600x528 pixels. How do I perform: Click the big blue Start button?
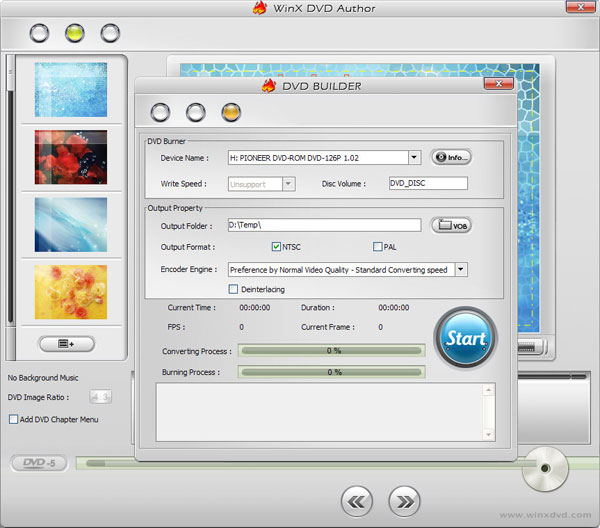tap(465, 338)
